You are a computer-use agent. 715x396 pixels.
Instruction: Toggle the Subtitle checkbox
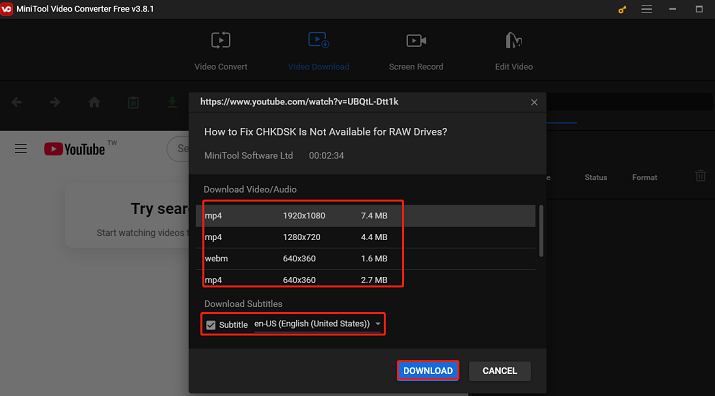pos(211,325)
